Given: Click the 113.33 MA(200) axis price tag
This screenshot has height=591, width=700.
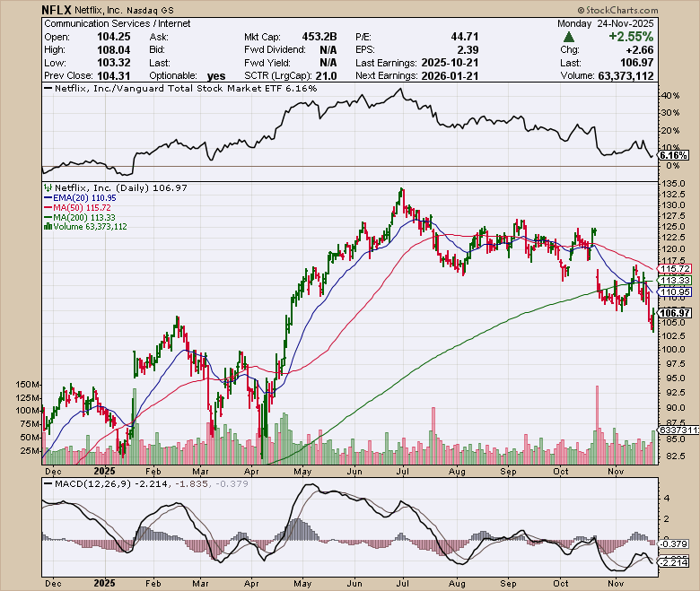Looking at the screenshot, I should coord(676,280).
